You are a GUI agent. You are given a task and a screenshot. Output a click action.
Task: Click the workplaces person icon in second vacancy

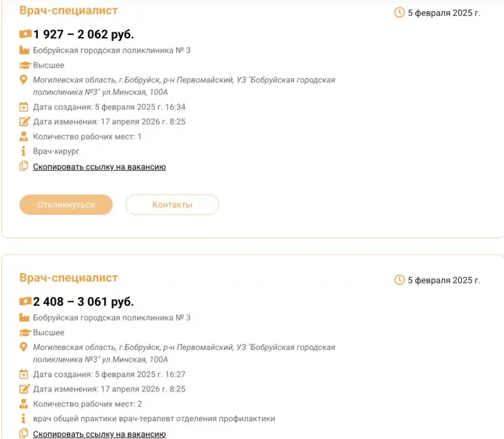tap(24, 404)
